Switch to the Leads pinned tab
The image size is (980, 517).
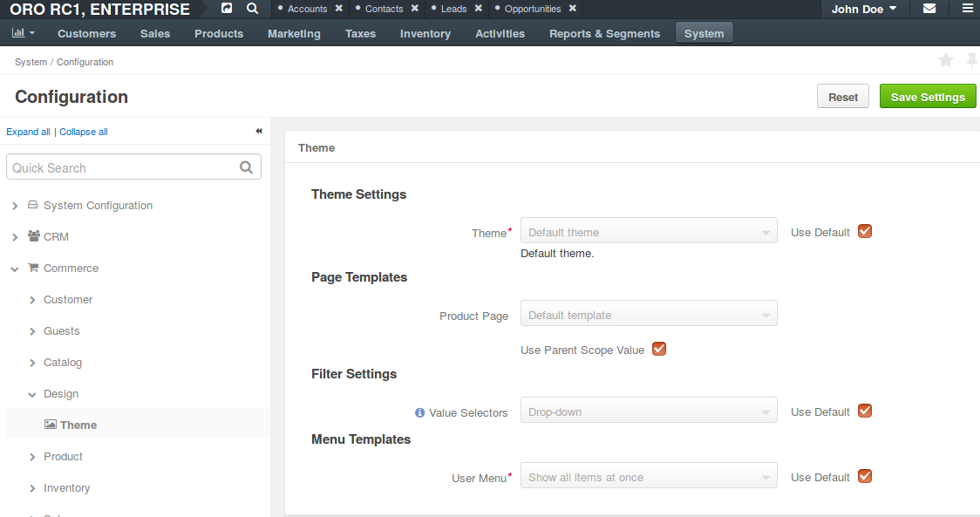(x=453, y=9)
